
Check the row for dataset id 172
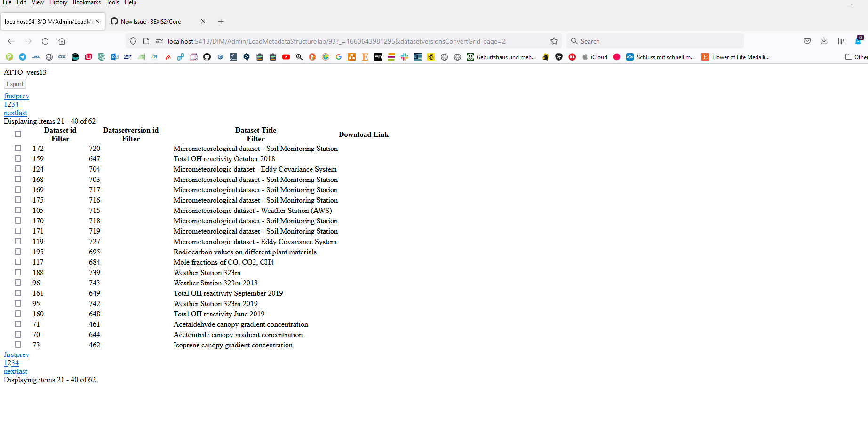18,148
